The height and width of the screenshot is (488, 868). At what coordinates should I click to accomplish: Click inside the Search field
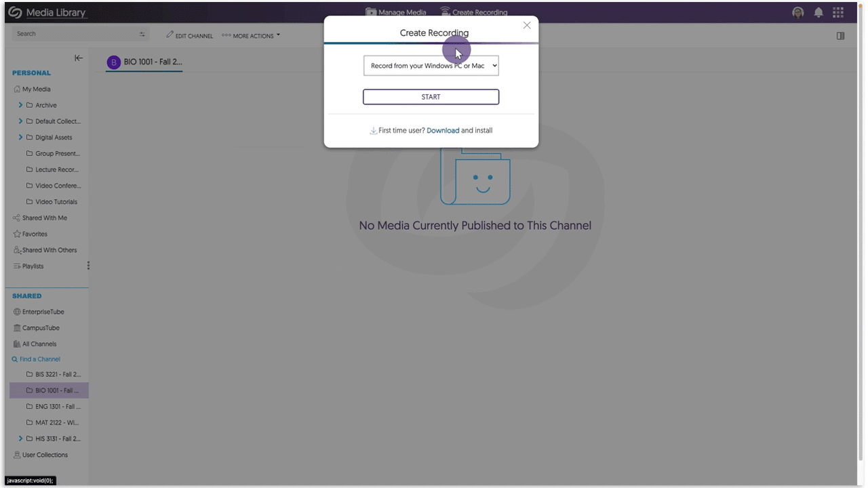click(x=68, y=33)
